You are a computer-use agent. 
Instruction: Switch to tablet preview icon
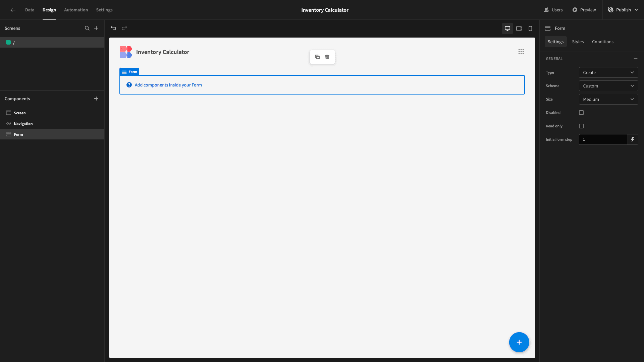click(519, 28)
